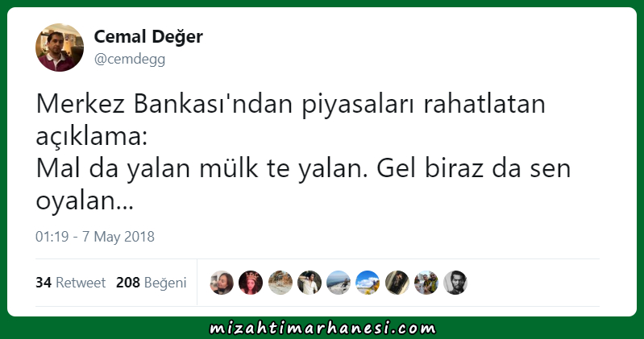Click the @cemdegg handle
The height and width of the screenshot is (339, 644).
click(130, 59)
